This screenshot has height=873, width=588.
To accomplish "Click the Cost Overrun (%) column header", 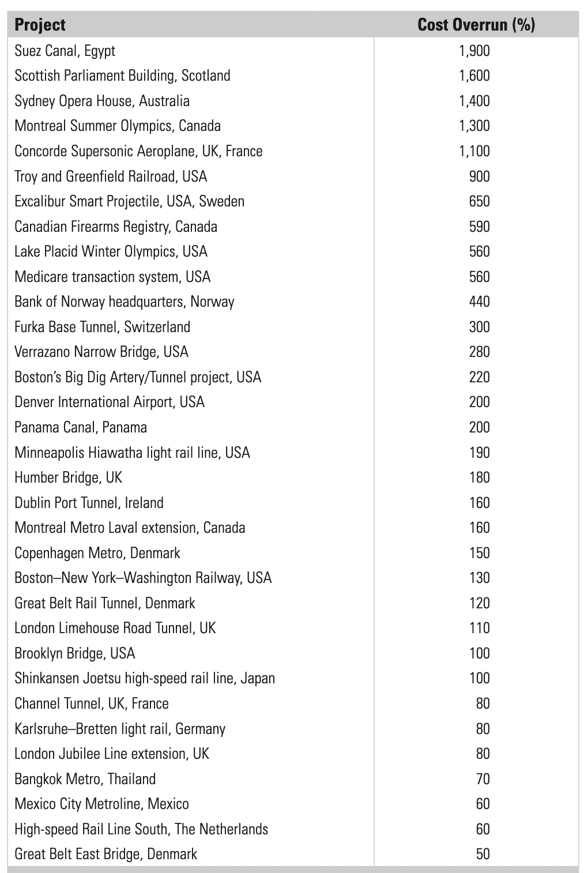I will (x=476, y=25).
